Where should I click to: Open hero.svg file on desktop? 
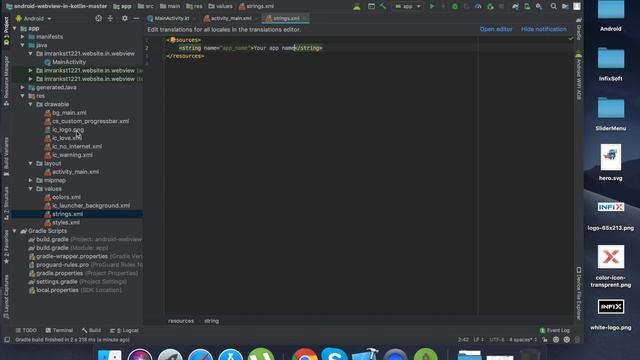pos(611,162)
